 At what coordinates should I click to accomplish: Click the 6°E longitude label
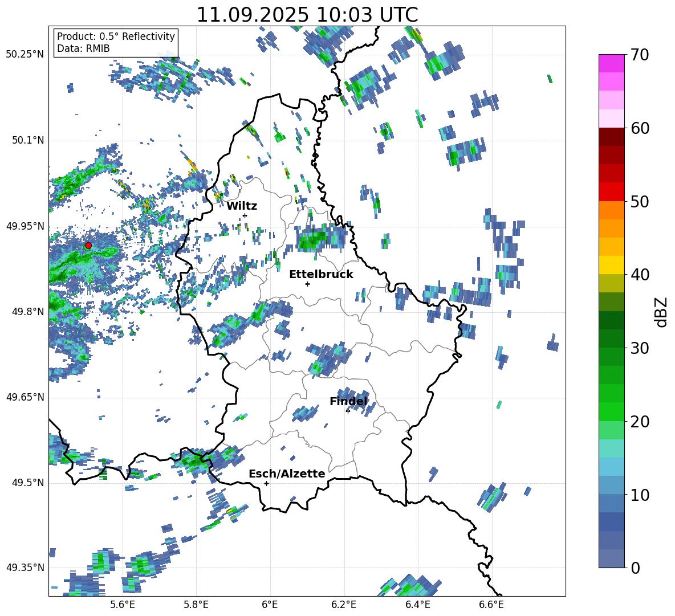point(270,605)
